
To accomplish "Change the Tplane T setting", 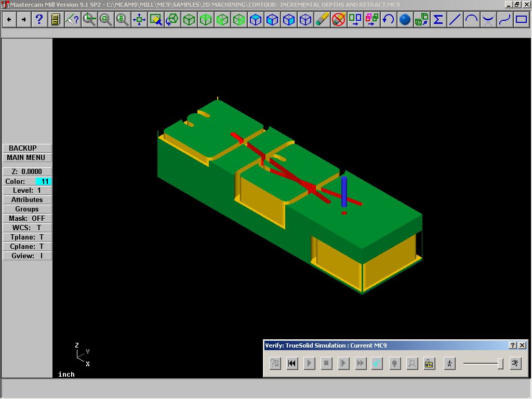I will point(27,237).
